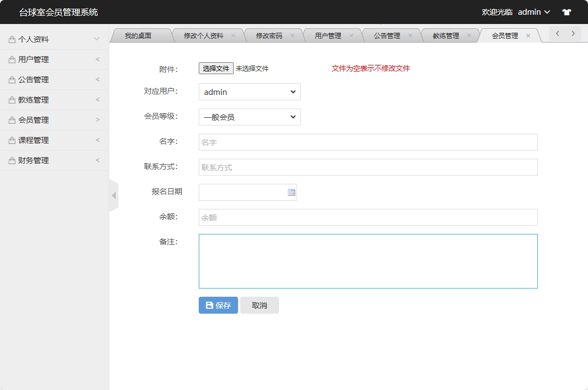The image size is (588, 390).
Task: Click 选择文件 to choose an attachment
Action: 215,68
